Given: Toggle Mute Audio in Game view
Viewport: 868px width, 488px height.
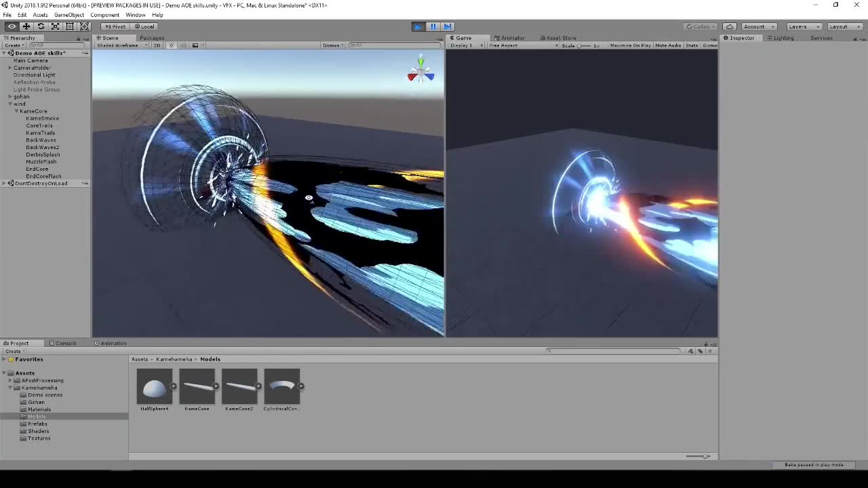Looking at the screenshot, I should [668, 45].
